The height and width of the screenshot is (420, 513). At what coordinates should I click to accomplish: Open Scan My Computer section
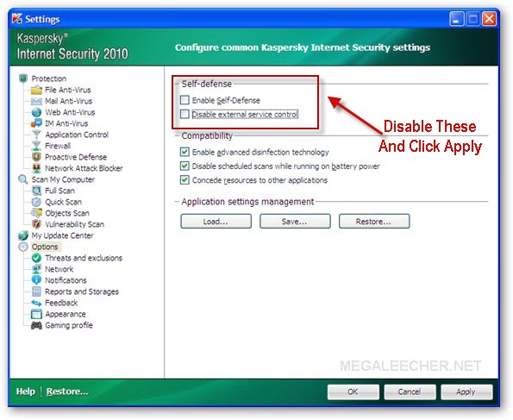pos(63,179)
